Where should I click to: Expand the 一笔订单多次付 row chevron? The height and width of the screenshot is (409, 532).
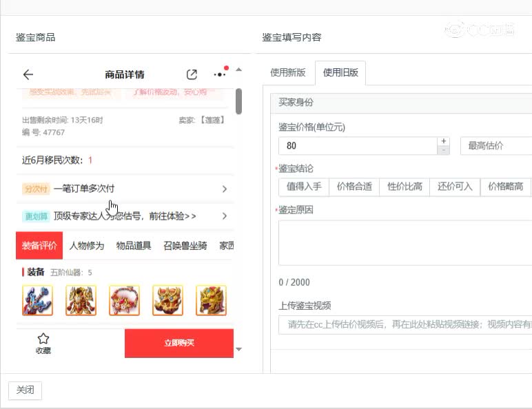224,189
